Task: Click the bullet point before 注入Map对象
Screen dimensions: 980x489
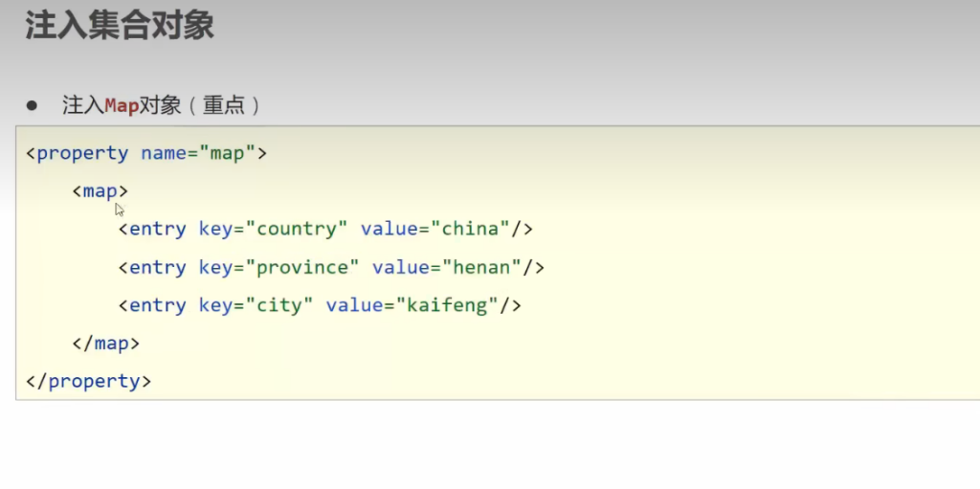Action: (x=31, y=104)
